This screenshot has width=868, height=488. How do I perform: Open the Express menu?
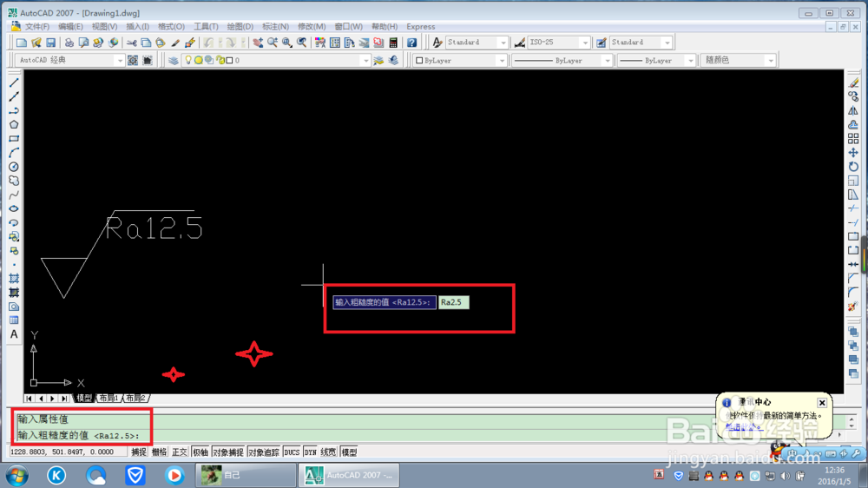coord(421,27)
